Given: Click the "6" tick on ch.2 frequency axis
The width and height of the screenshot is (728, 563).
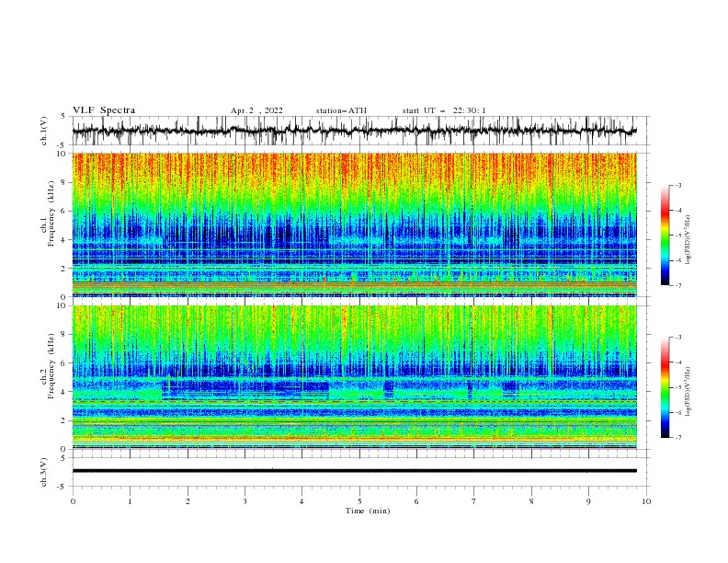Looking at the screenshot, I should 64,363.
